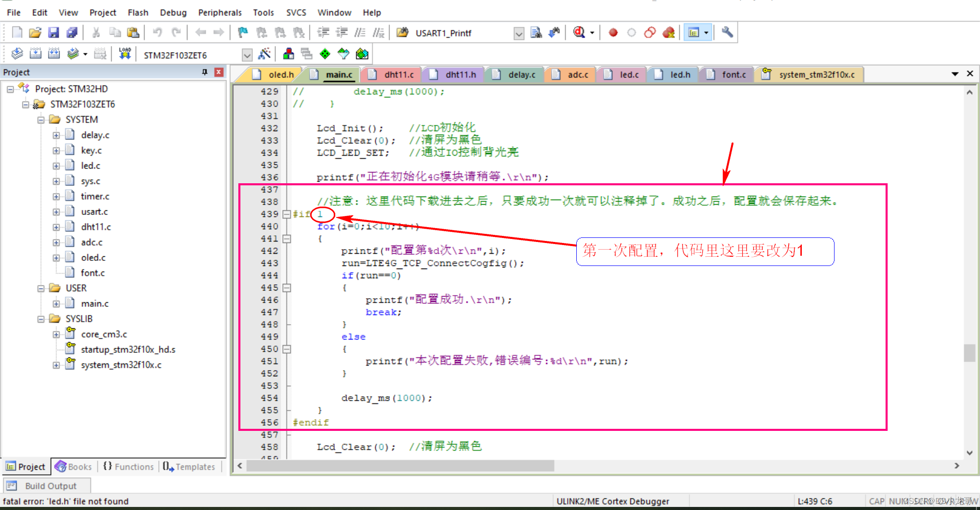Click the Translate file icon

pos(17,54)
